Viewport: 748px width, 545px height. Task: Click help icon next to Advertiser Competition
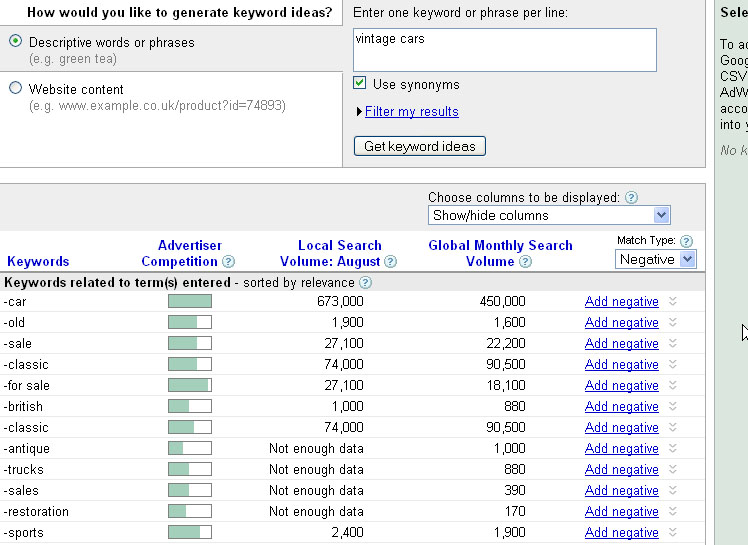coord(229,262)
